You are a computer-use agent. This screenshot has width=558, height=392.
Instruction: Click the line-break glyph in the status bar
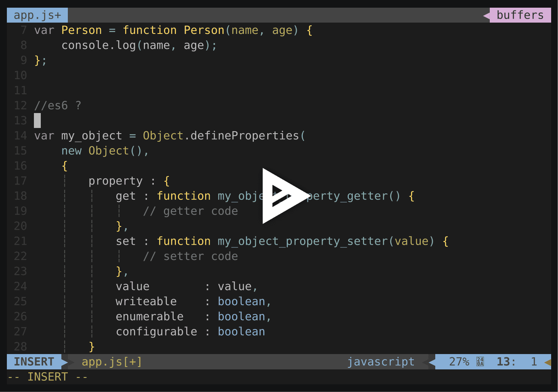480,362
